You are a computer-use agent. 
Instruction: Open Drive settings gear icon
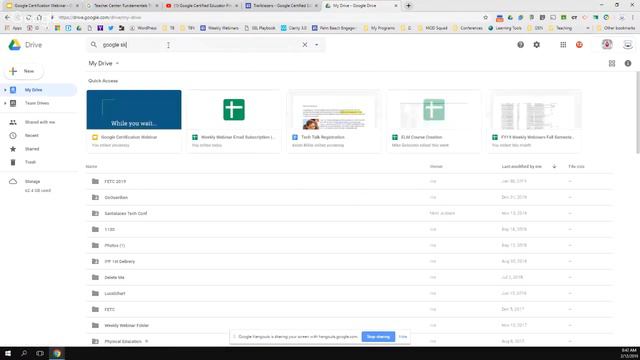coord(536,44)
